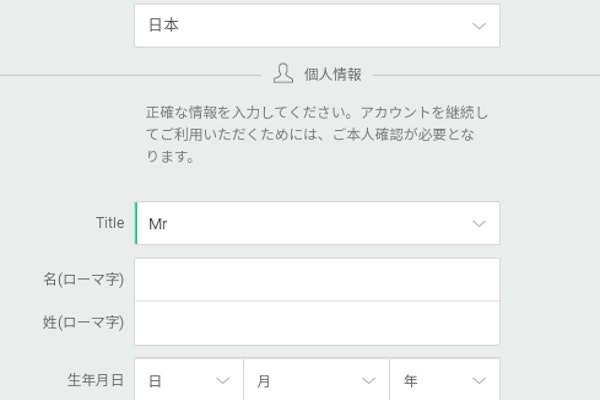The height and width of the screenshot is (400, 600).
Task: Click the 個人情報 section heading
Action: pos(332,75)
